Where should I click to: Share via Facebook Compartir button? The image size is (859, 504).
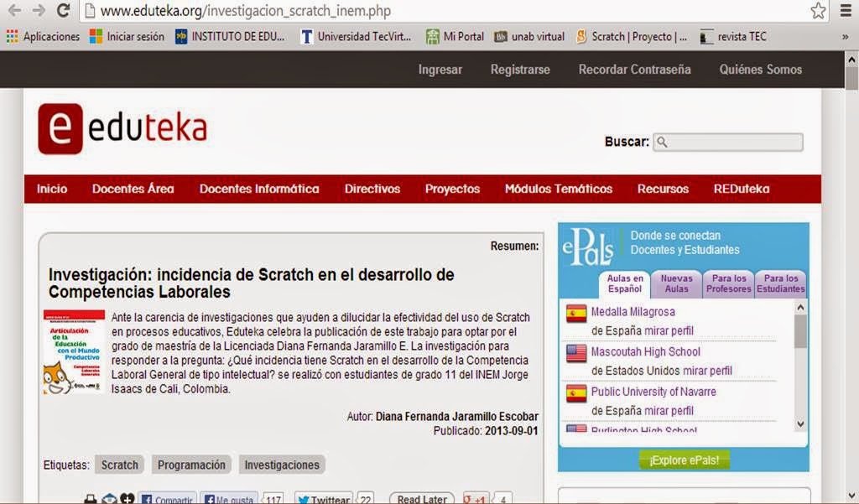(x=167, y=499)
